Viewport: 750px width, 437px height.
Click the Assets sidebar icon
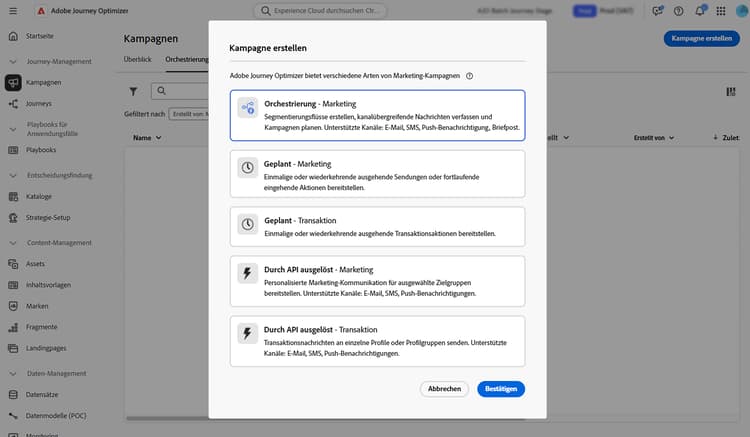(x=13, y=263)
